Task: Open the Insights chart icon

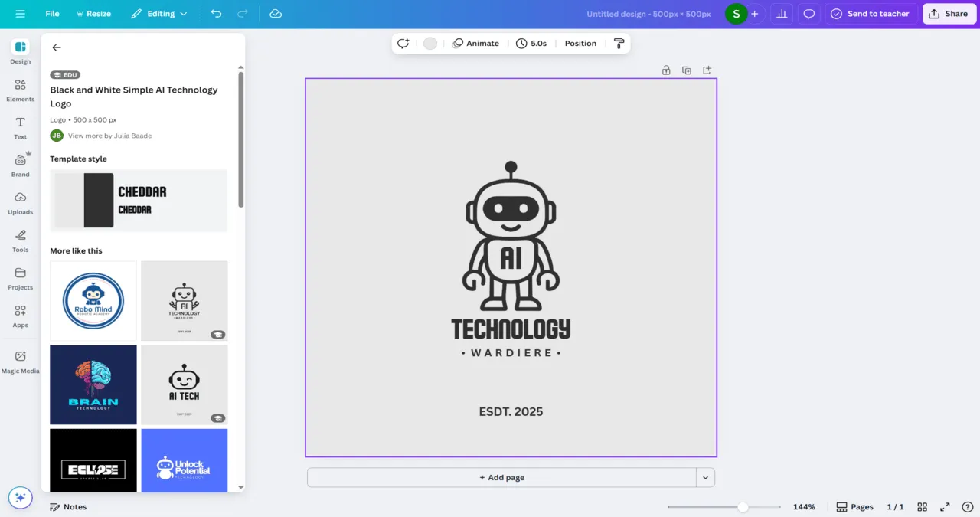Action: [x=781, y=13]
